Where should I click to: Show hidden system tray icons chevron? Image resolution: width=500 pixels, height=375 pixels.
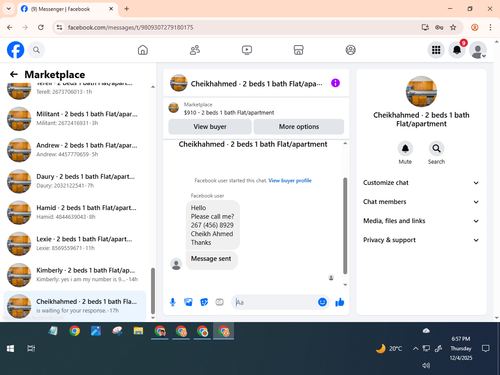click(415, 349)
